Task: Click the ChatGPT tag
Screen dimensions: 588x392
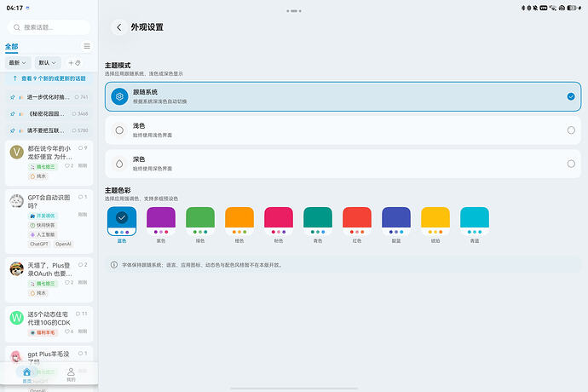Action: (39, 244)
